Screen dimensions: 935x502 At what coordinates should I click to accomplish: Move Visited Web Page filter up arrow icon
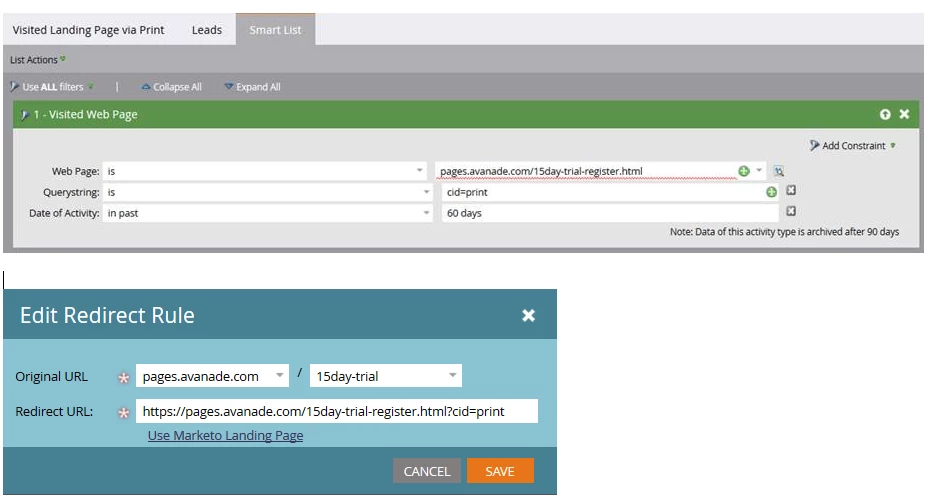click(885, 114)
